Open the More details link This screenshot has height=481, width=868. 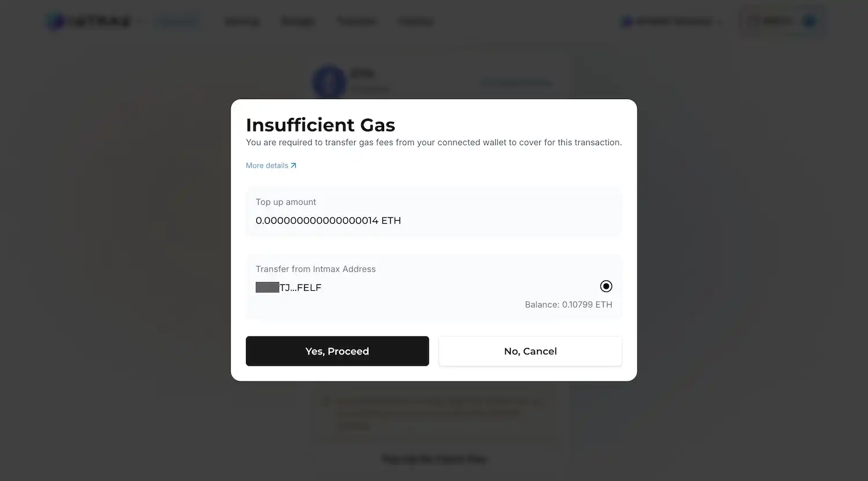click(266, 165)
